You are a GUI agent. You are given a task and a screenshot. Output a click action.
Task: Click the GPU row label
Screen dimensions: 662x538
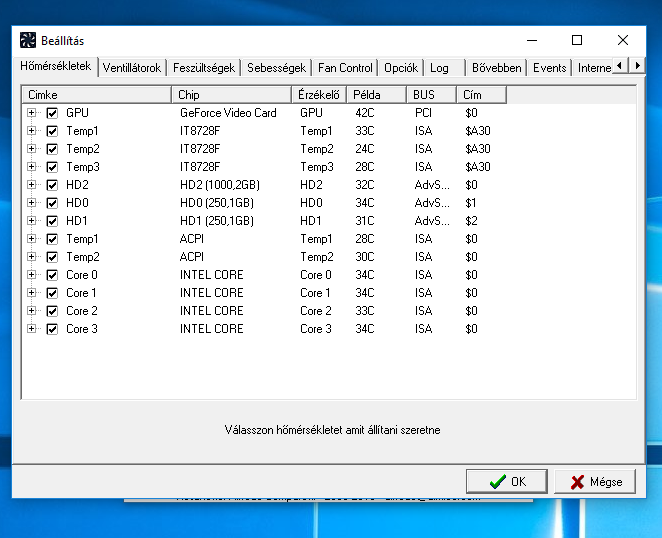[x=77, y=113]
